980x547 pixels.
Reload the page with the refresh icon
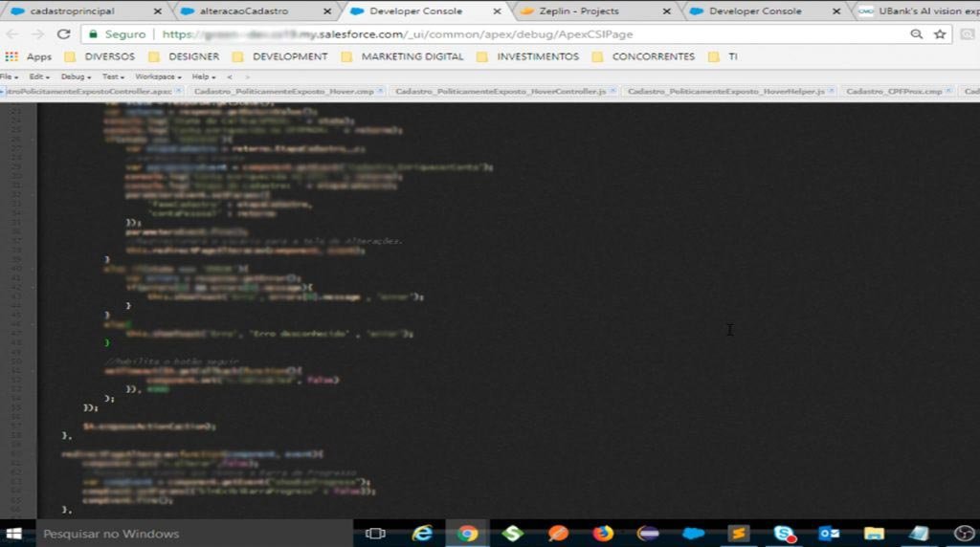(x=64, y=34)
